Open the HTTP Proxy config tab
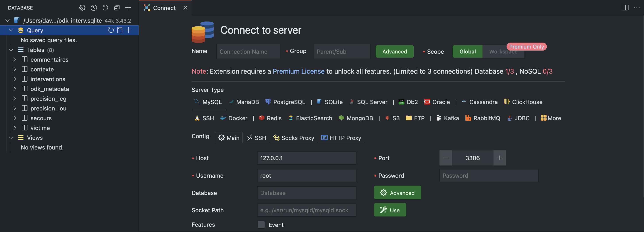 click(341, 138)
